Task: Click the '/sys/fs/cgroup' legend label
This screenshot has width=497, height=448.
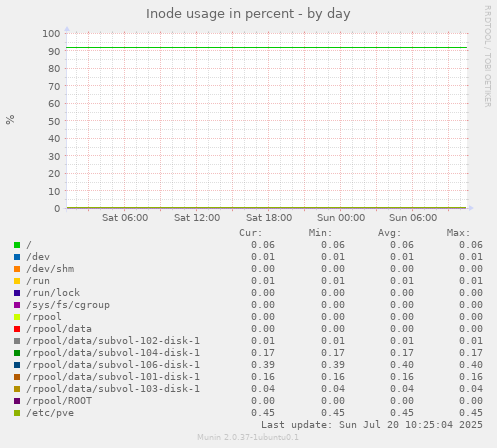Action: pos(68,305)
